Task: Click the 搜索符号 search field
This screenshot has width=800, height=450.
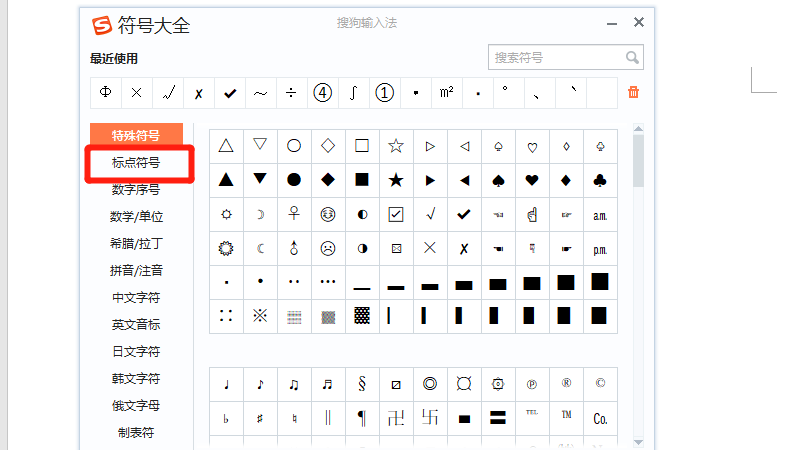Action: click(x=555, y=58)
